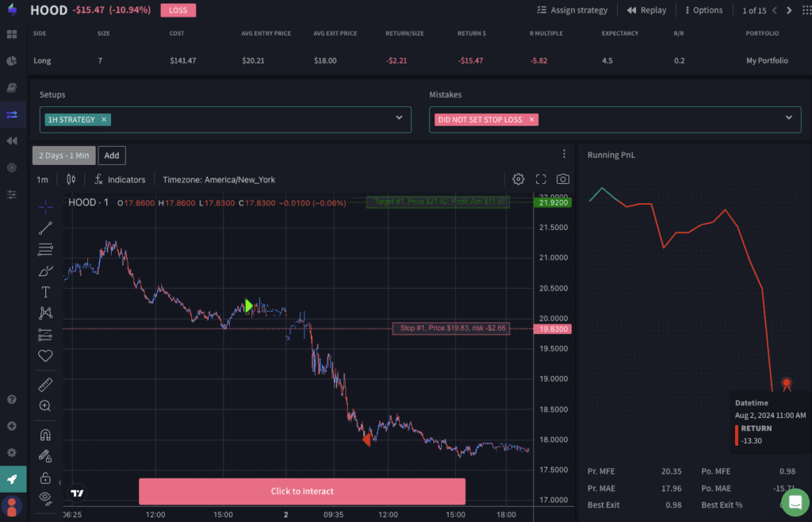Remove the 1H STRATEGY tag
812x522 pixels.
pyautogui.click(x=104, y=119)
